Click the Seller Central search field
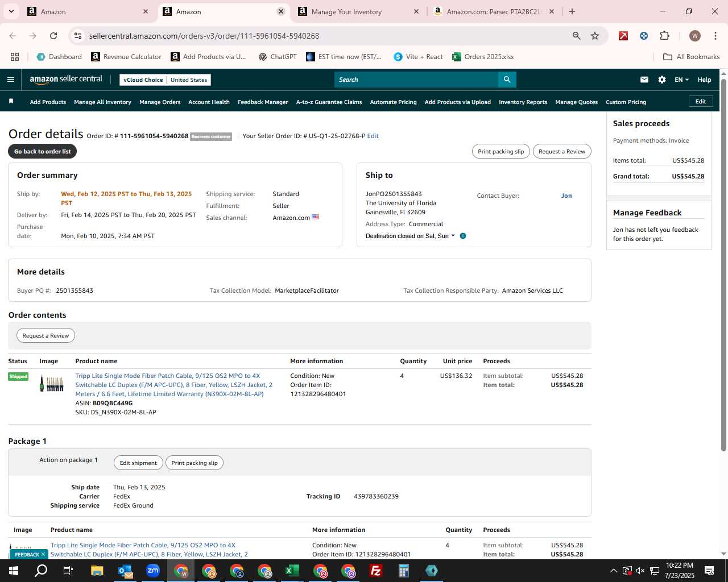Image resolution: width=728 pixels, height=582 pixels. coord(416,80)
